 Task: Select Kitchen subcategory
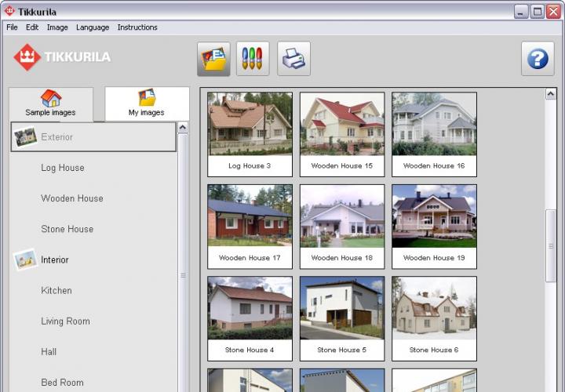click(x=56, y=291)
